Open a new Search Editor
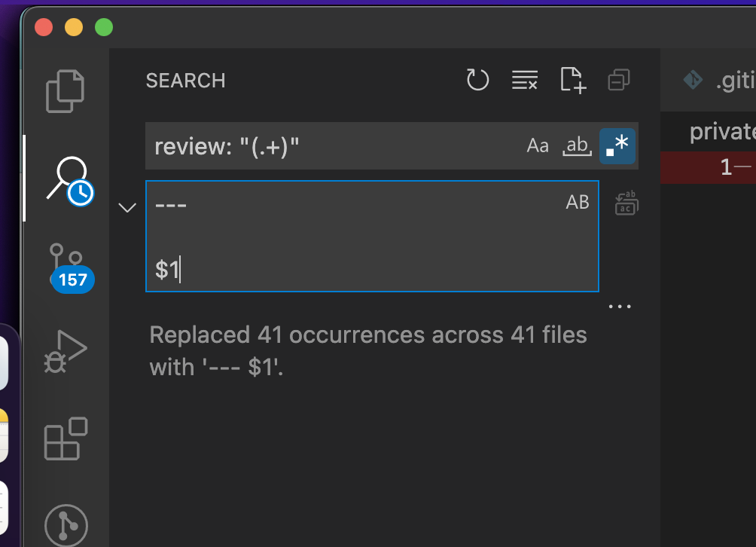Screen dimensions: 756x547 [572, 80]
